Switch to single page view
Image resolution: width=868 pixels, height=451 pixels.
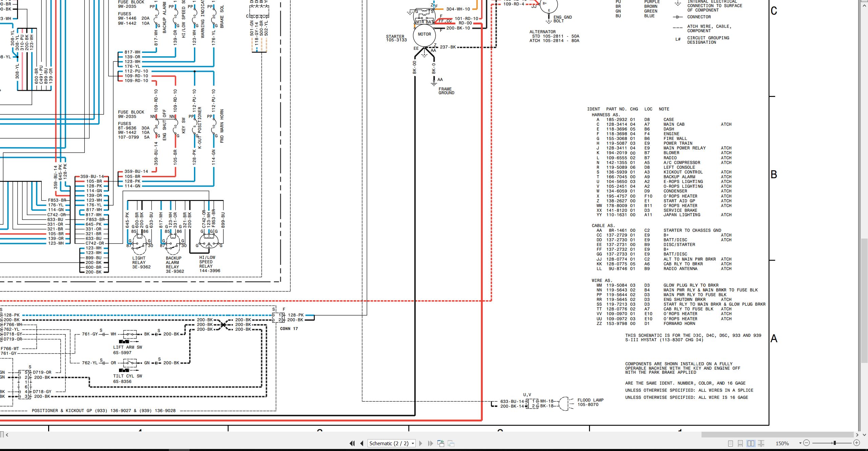tap(730, 443)
